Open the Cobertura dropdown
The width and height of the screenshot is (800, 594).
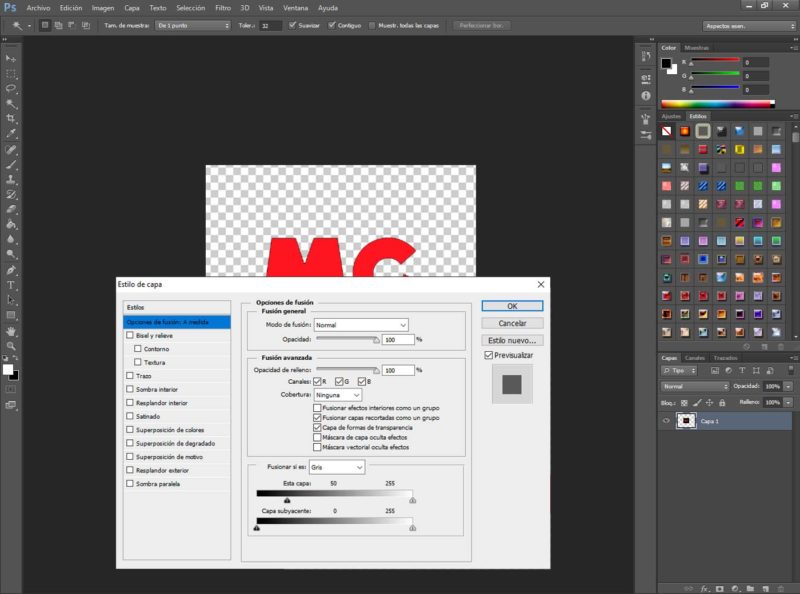339,395
